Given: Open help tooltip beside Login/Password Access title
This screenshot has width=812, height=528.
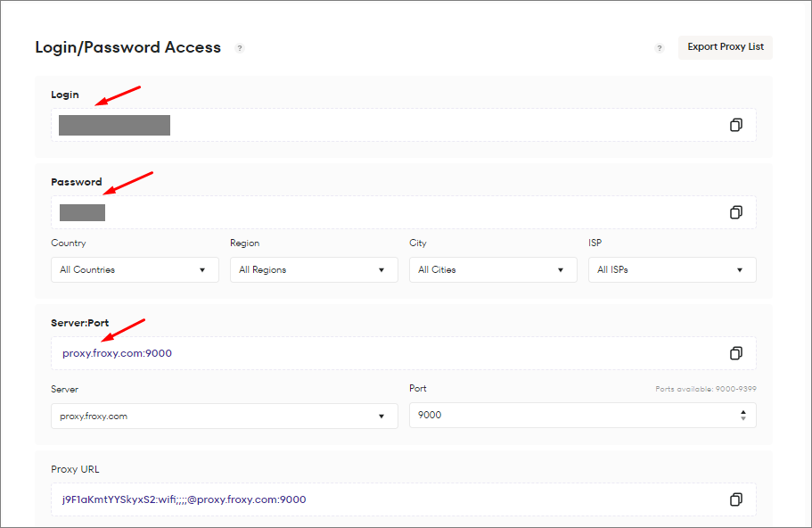Looking at the screenshot, I should click(240, 48).
